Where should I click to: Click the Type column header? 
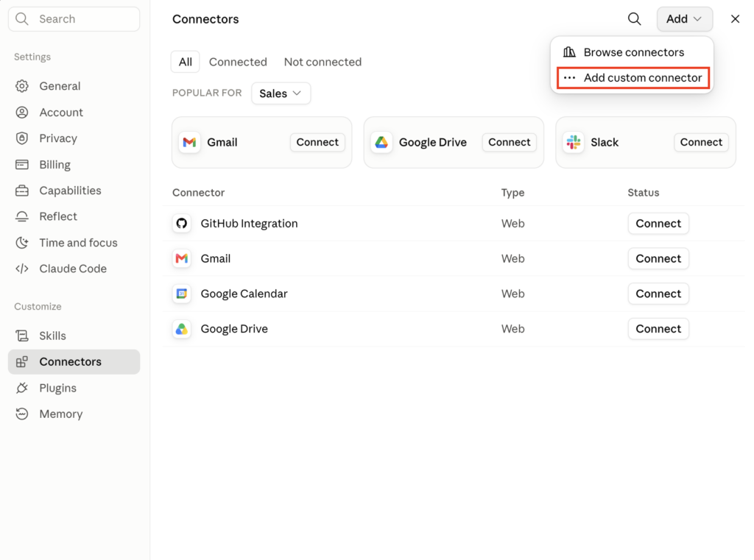coord(512,193)
